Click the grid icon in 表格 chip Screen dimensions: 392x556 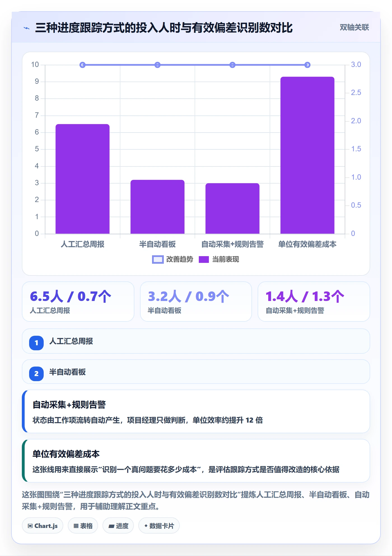(x=76, y=526)
